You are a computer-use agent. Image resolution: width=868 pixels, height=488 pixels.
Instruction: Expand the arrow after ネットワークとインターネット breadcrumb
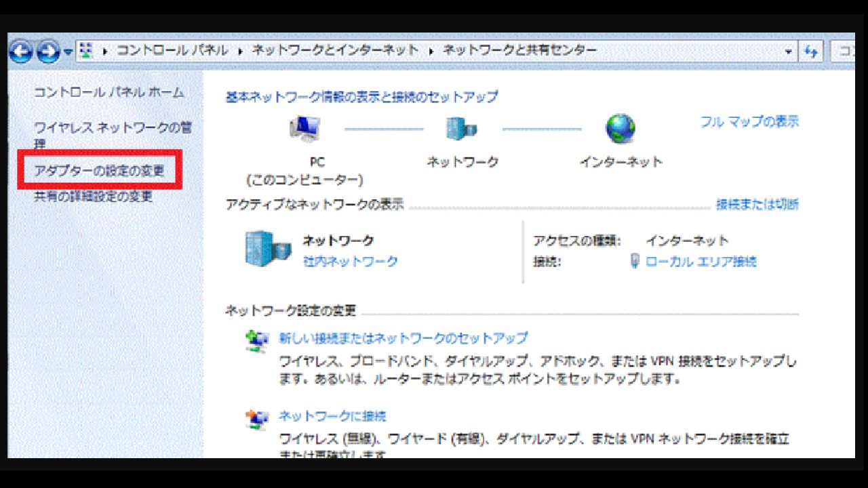click(x=431, y=52)
